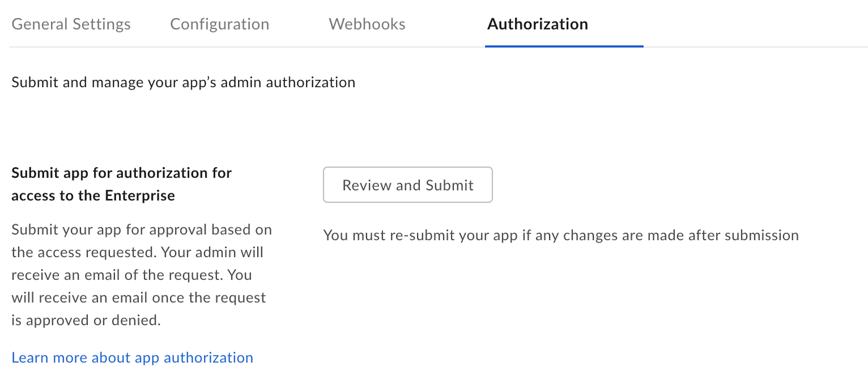Click the active Authorization tab label
This screenshot has width=868, height=383.
[x=537, y=24]
